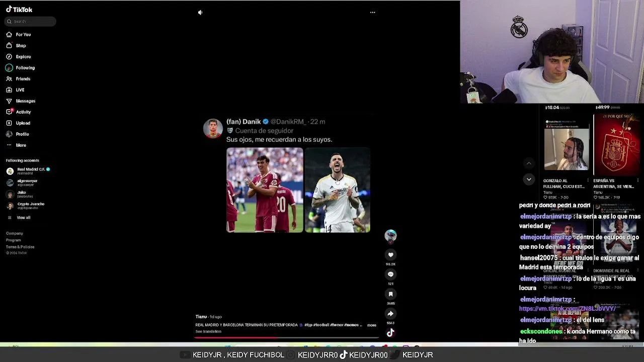
Task: Open Jake's followed account
Action: click(x=20, y=194)
